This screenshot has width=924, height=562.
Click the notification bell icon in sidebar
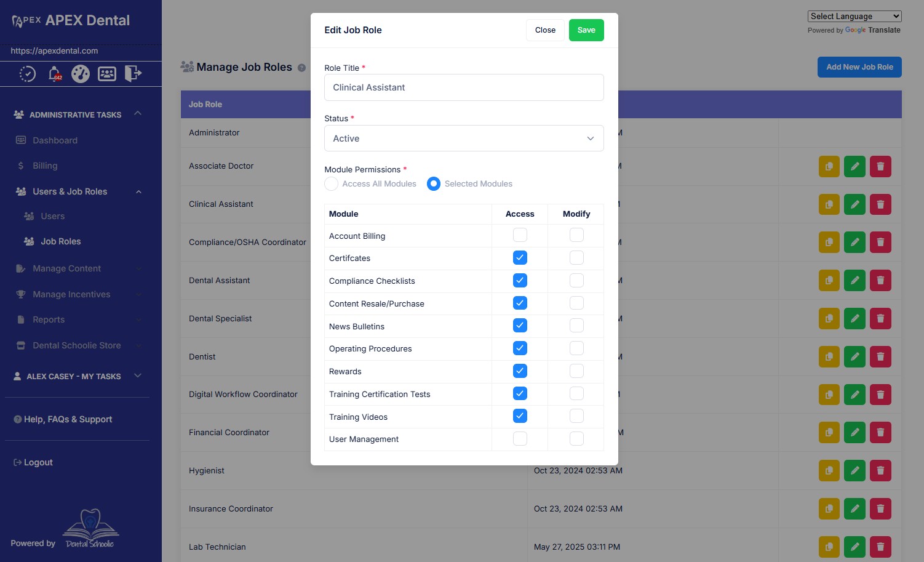55,74
